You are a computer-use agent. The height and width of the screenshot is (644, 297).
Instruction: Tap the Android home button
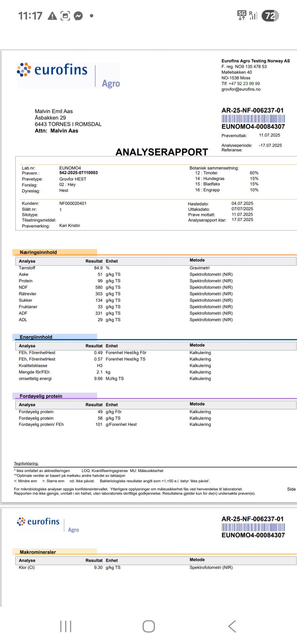(x=148, y=626)
